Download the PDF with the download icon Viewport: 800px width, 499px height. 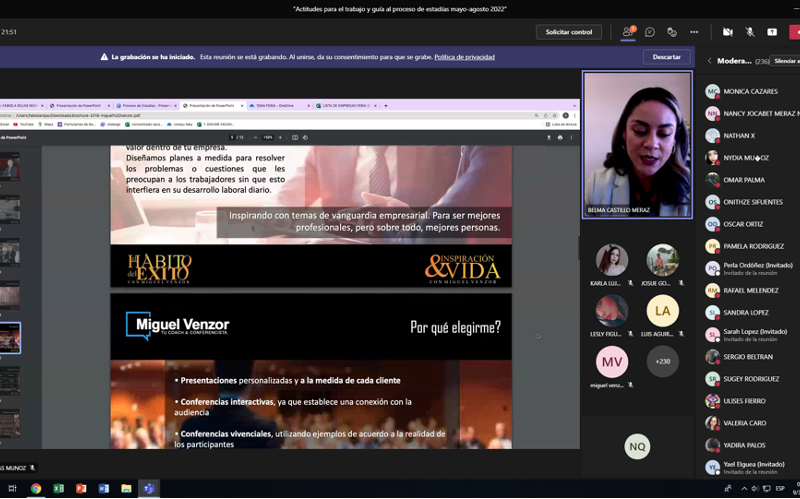[x=549, y=137]
